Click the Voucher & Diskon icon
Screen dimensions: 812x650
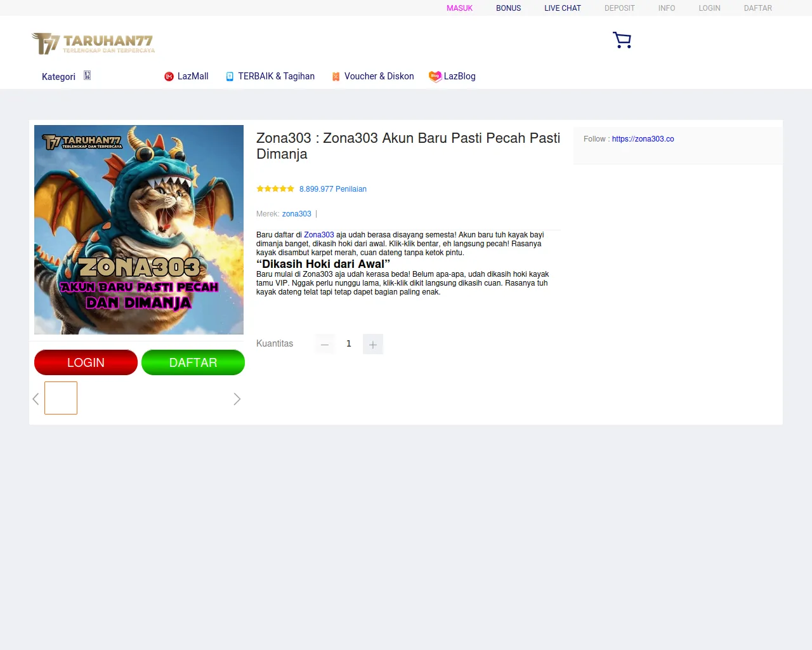(336, 77)
